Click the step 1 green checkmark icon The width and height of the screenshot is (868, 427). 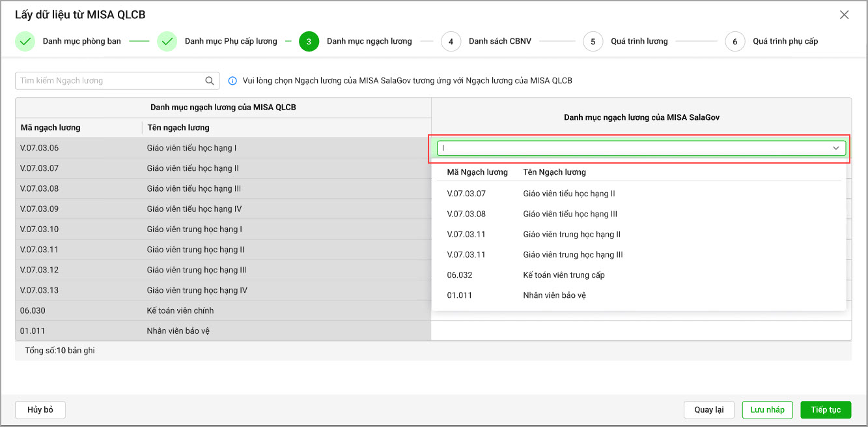25,41
